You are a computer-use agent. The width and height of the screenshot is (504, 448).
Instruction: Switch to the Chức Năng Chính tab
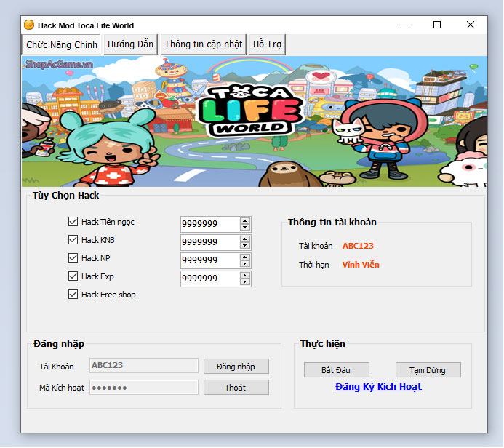(61, 44)
